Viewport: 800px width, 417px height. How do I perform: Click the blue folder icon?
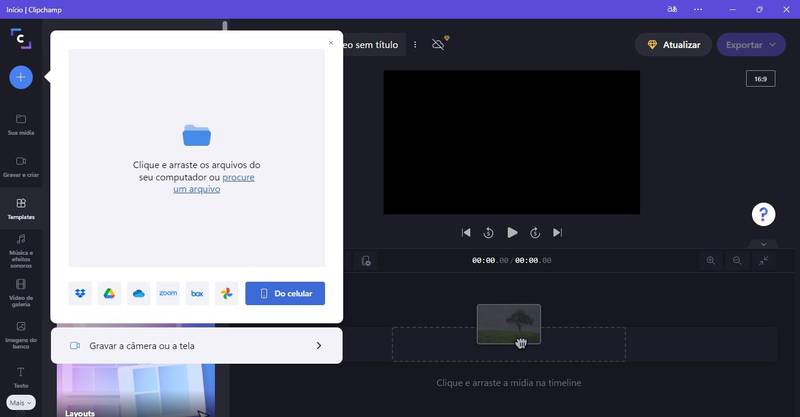(196, 135)
